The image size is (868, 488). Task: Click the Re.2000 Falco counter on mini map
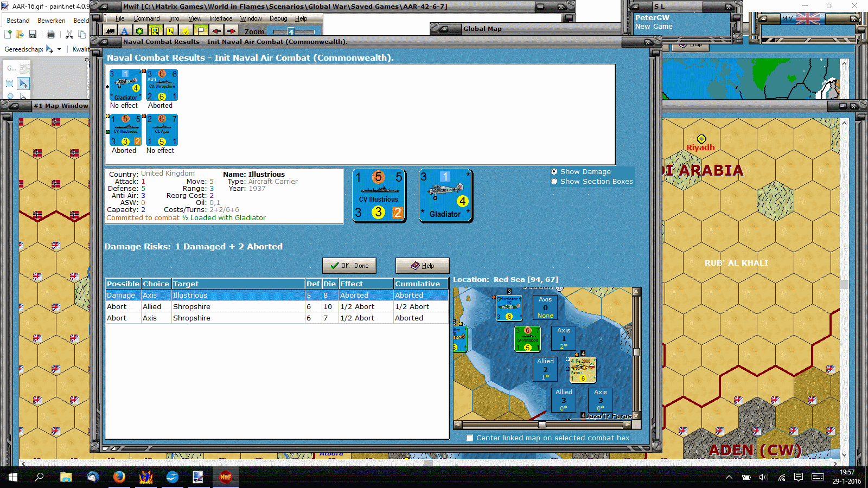pyautogui.click(x=583, y=370)
